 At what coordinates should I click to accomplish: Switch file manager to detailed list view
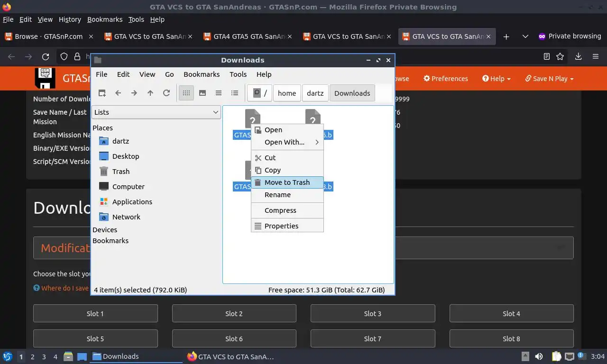pos(235,93)
